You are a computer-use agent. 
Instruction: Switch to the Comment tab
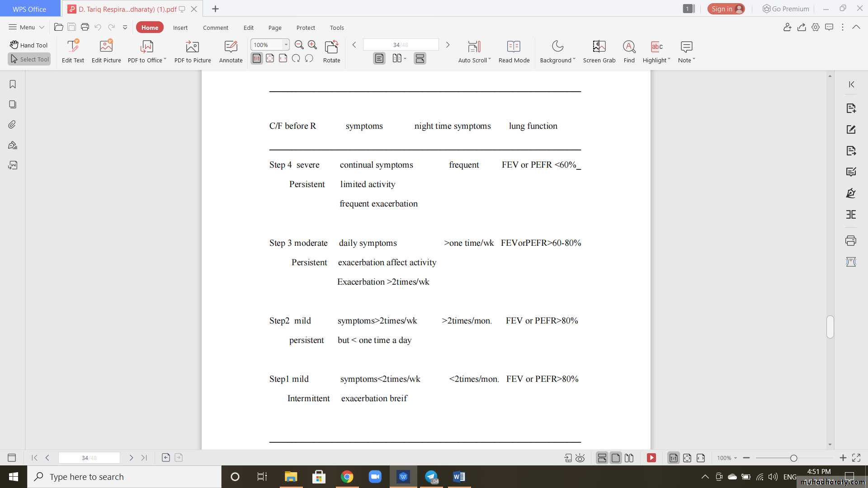point(215,28)
